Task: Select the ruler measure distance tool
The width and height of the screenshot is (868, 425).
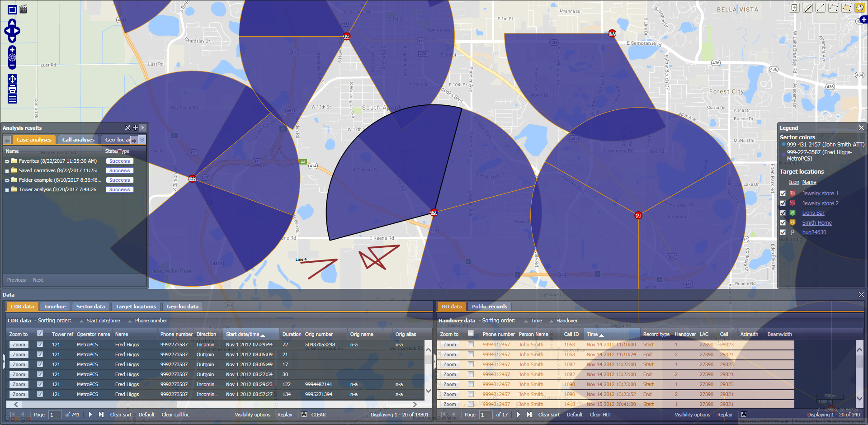Action: 807,8
